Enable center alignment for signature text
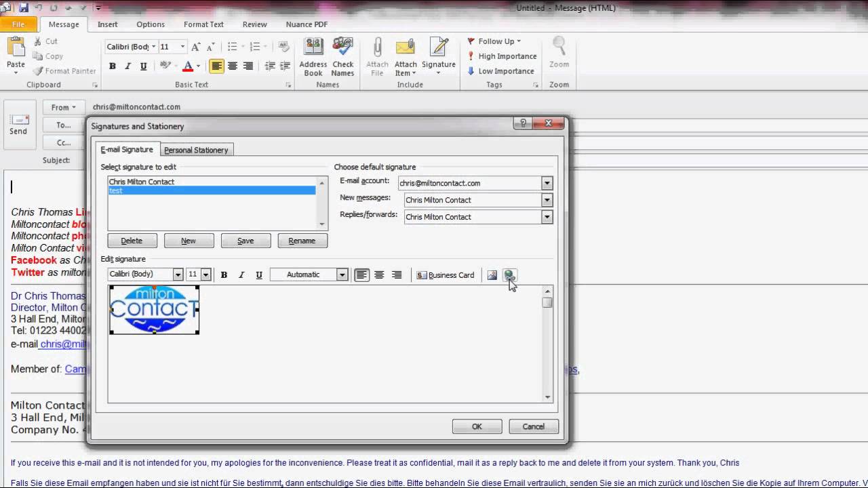 pos(379,274)
